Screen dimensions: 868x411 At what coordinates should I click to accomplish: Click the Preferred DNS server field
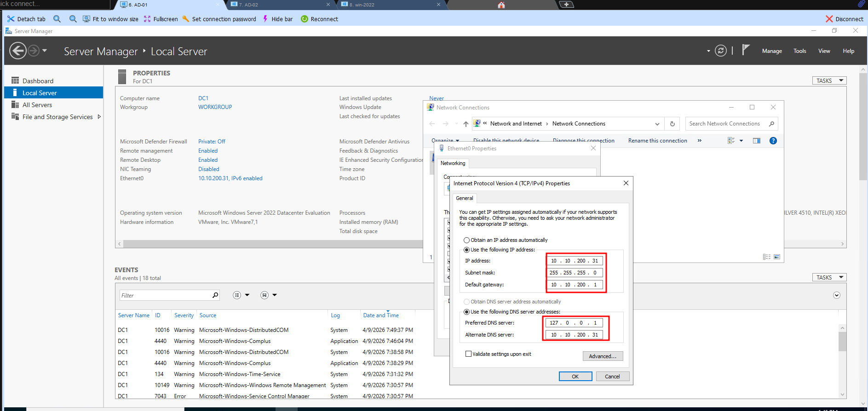[x=574, y=323]
